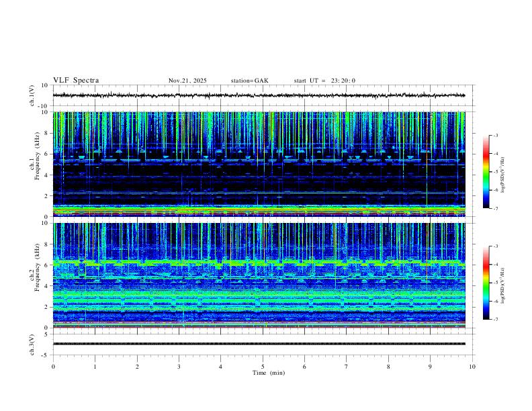Click the time axis tick label "4"
532x411 pixels.
221,367
